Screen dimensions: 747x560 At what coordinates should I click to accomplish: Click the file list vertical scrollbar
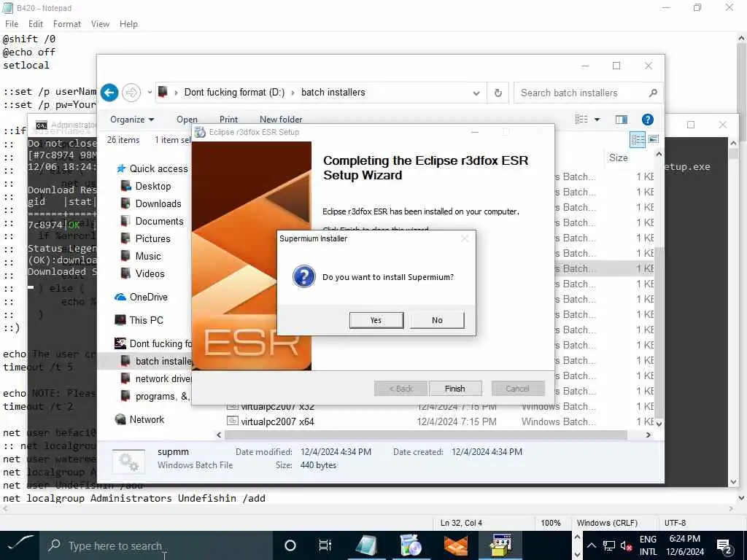659,333
